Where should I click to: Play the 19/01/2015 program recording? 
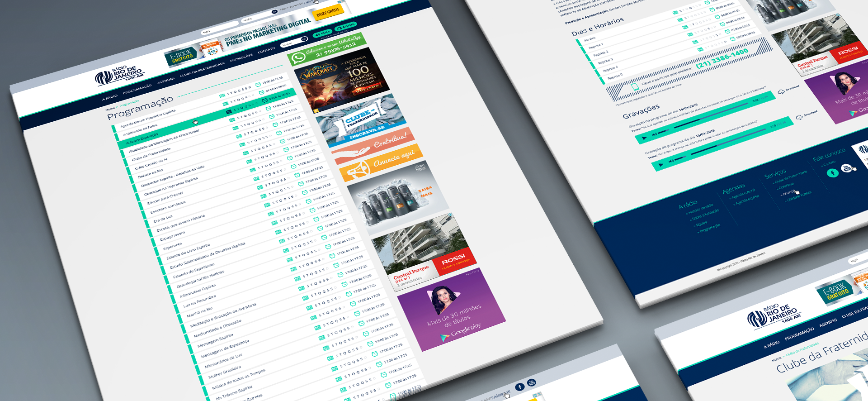[644, 137]
